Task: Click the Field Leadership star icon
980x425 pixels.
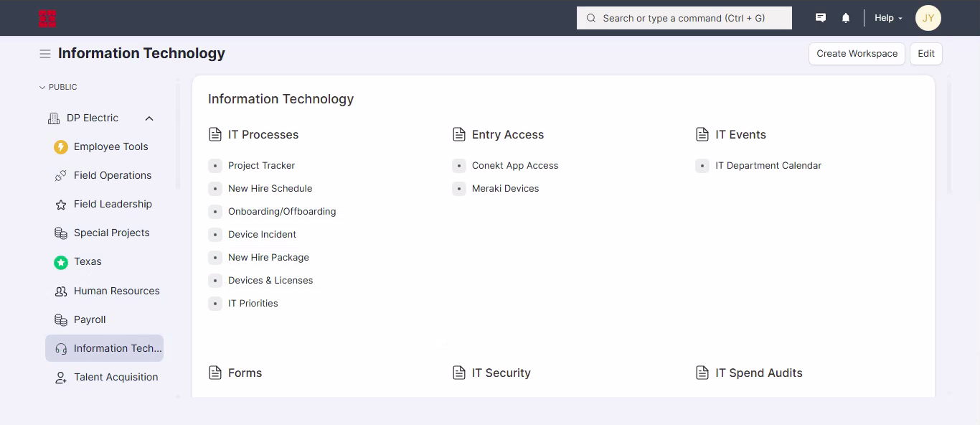Action: 61,205
